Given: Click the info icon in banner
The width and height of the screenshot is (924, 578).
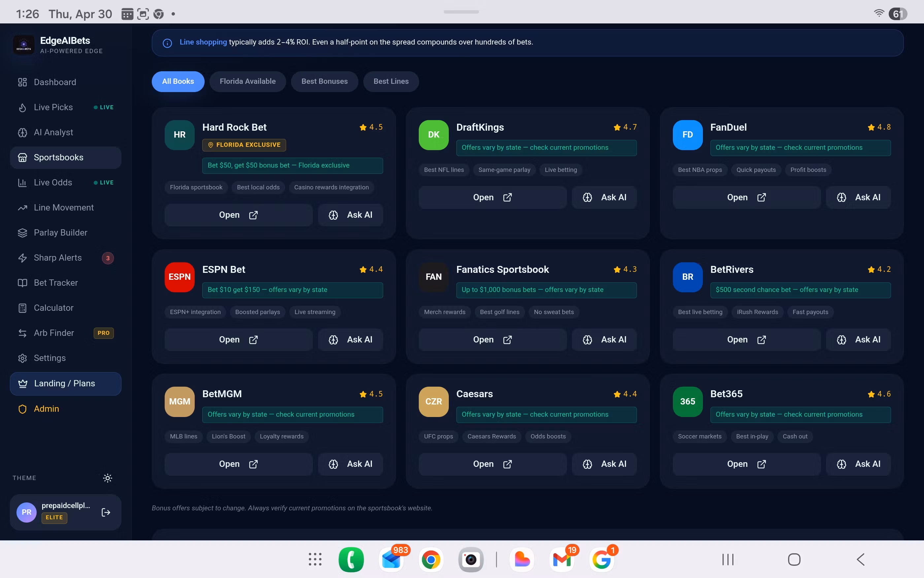Looking at the screenshot, I should 167,43.
